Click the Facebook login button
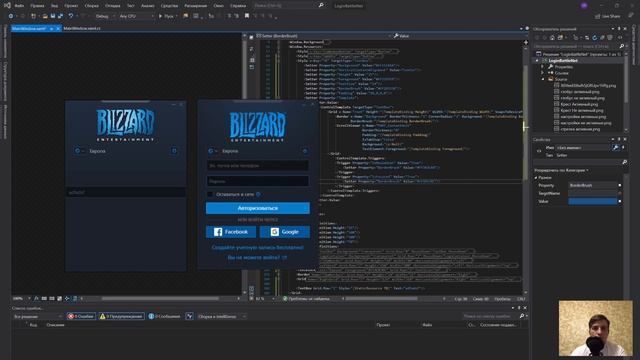640x360 pixels. coord(231,232)
